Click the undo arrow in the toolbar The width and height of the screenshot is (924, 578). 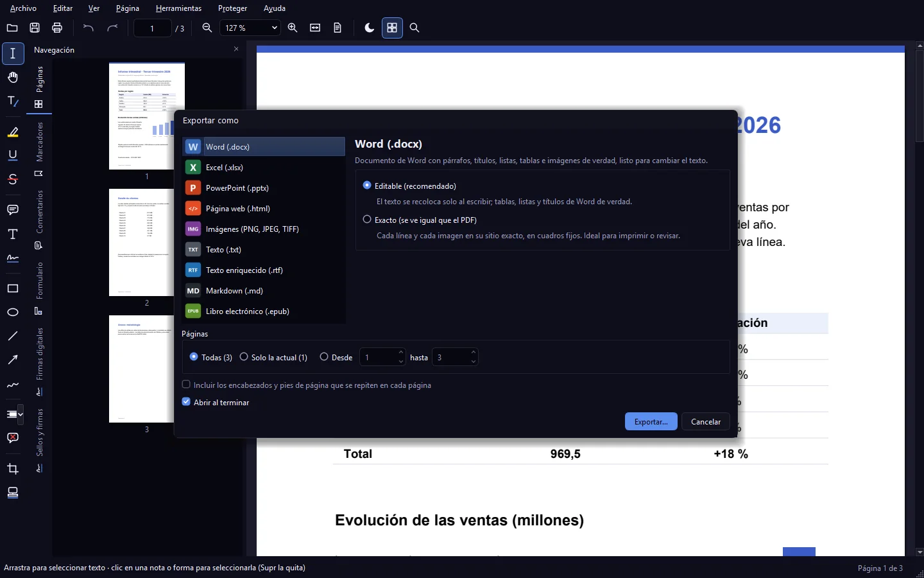pyautogui.click(x=89, y=28)
